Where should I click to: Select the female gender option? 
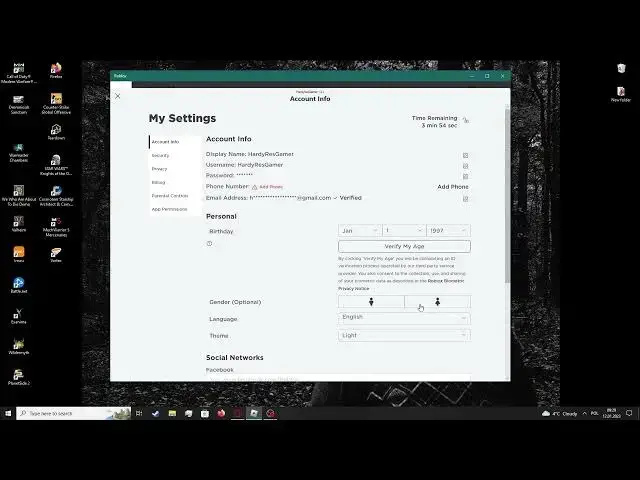(437, 302)
